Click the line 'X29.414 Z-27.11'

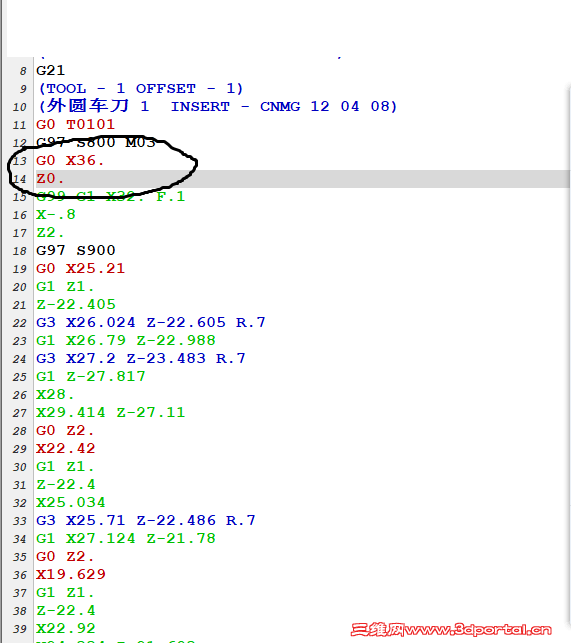(111, 412)
